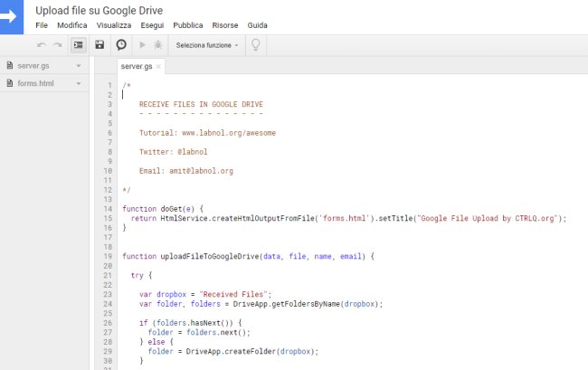Open the File menu
Screen dimensions: 588x370
point(42,25)
